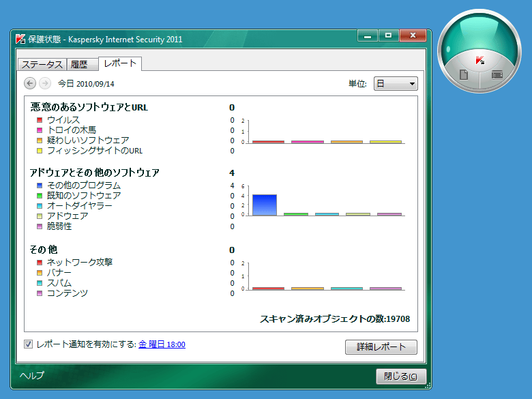Click the 悪意のあるソフトウェアとURL heading
The width and height of the screenshot is (532, 399).
point(89,107)
